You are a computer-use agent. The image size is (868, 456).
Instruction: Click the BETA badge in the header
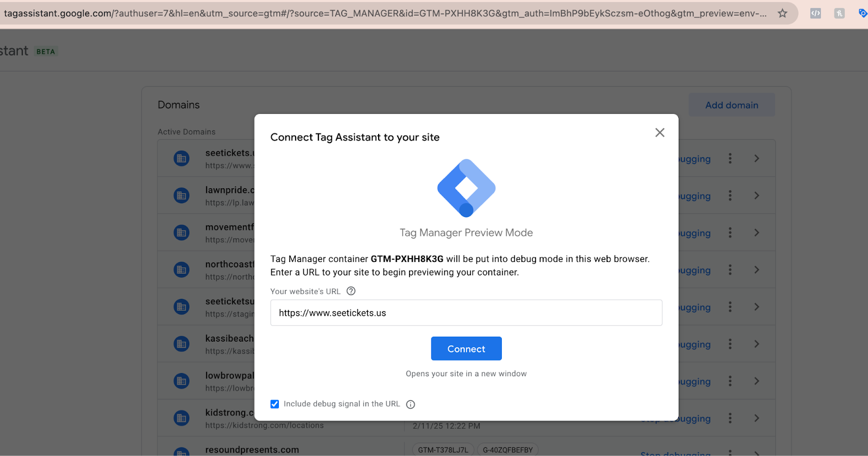click(x=46, y=52)
